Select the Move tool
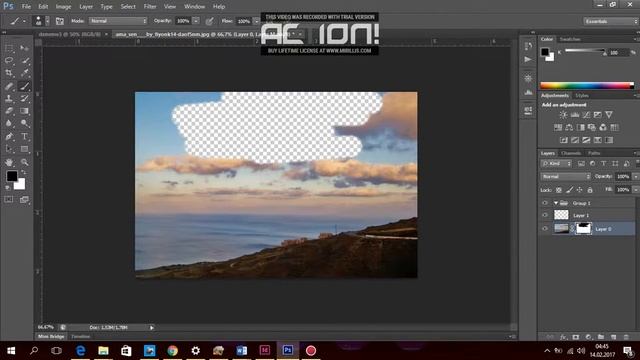640x360 pixels. pos(24,48)
